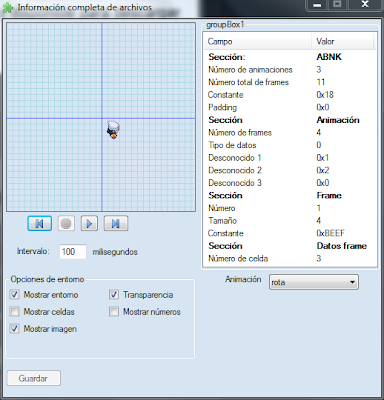Viewport: 384px width, 400px height.
Task: Select the Desconocido 1 row
Action: click(290, 158)
